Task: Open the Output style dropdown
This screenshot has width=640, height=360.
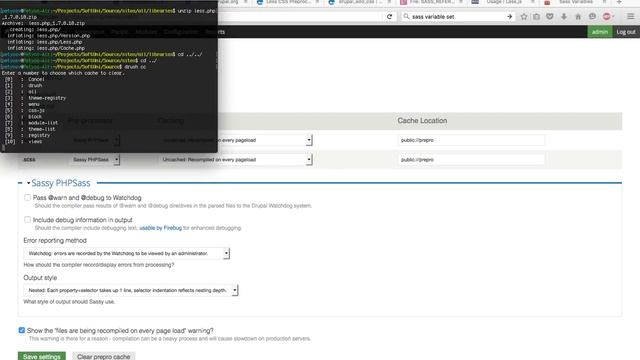Action: [x=131, y=290]
